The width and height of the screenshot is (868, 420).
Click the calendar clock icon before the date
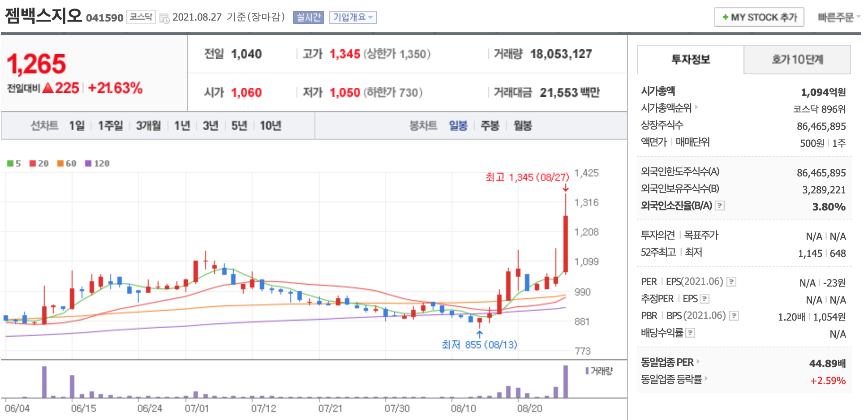tap(164, 18)
